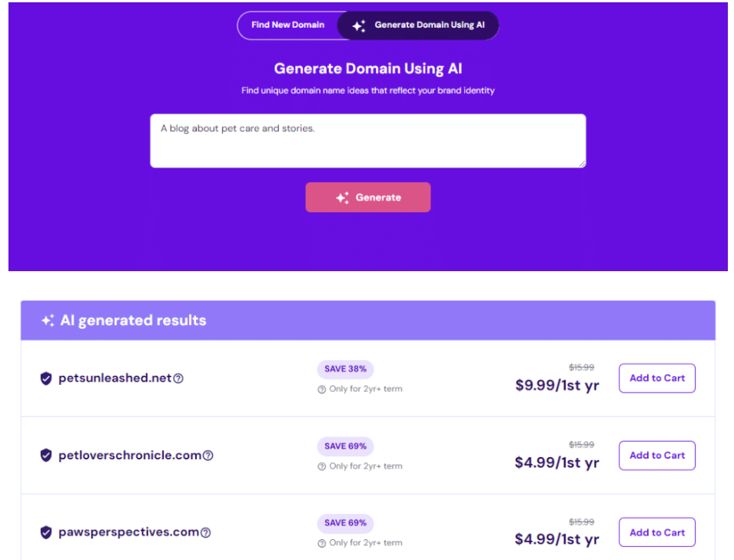The height and width of the screenshot is (560, 734).
Task: Click info icon next to pawsperspectives term note
Action: point(322,543)
